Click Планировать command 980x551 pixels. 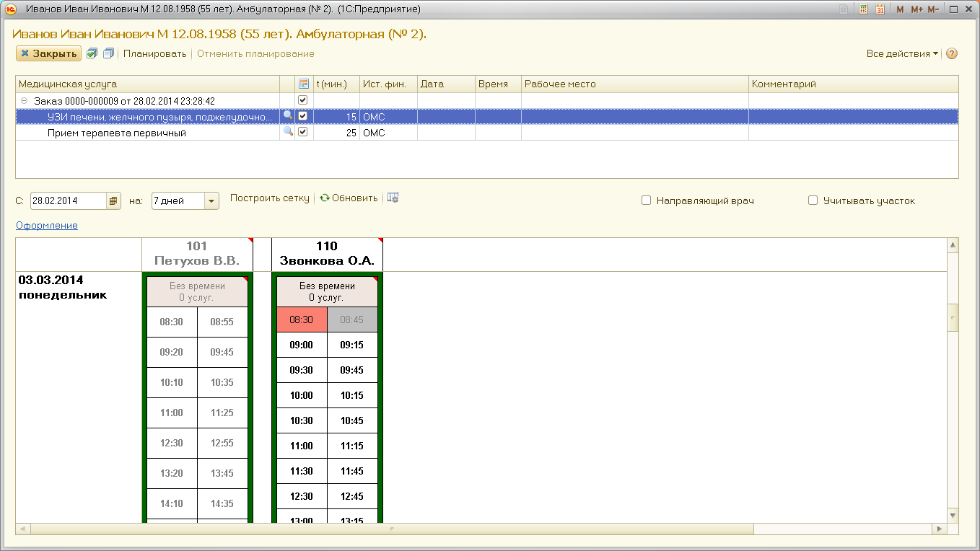[x=154, y=53]
